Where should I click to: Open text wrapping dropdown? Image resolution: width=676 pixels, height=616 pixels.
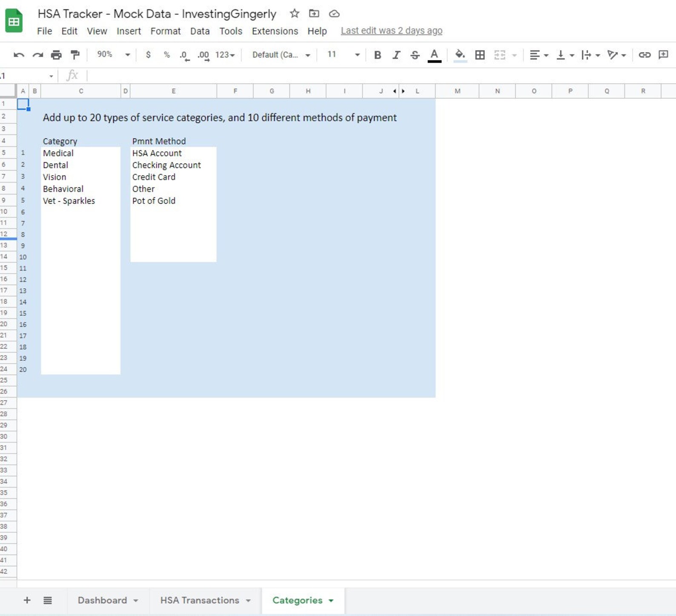click(x=590, y=55)
